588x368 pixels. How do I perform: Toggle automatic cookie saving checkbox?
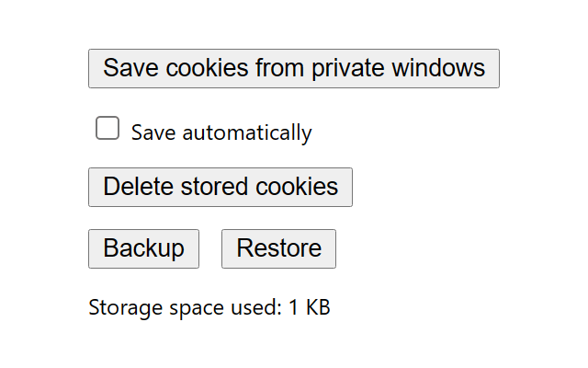(x=107, y=129)
